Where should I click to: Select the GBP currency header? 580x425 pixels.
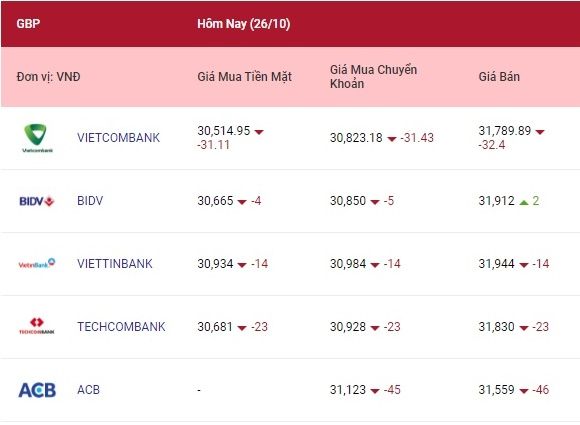pyautogui.click(x=28, y=24)
